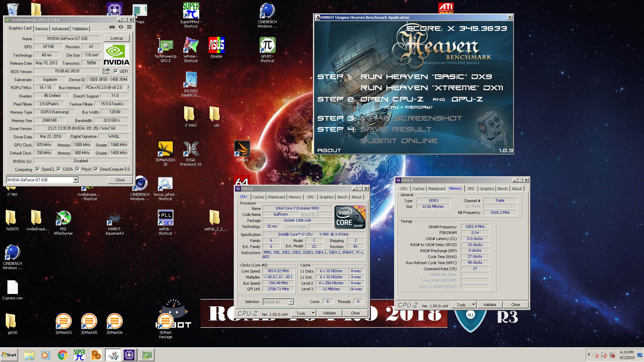Open HWBOT Aquamark3 desktop icon

pyautogui.click(x=114, y=223)
